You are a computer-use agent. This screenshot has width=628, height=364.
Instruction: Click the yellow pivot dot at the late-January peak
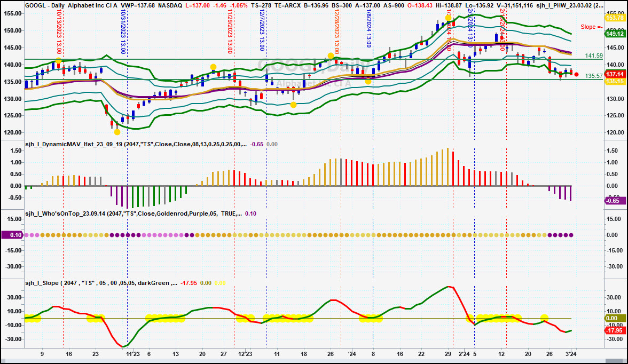click(x=448, y=18)
